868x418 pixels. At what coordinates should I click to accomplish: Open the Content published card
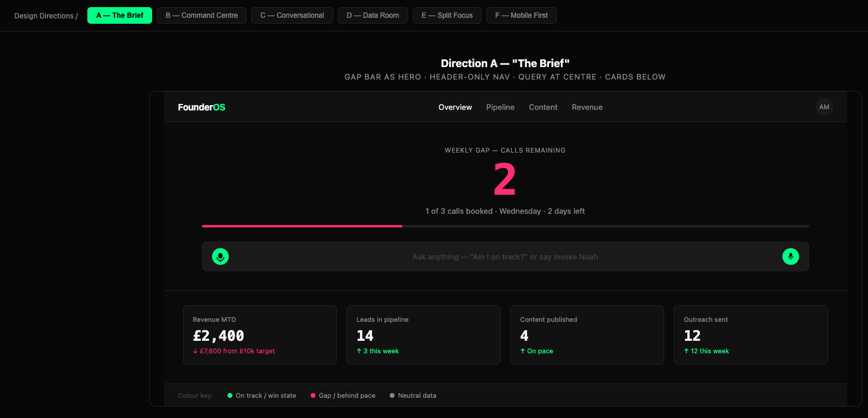pos(587,335)
